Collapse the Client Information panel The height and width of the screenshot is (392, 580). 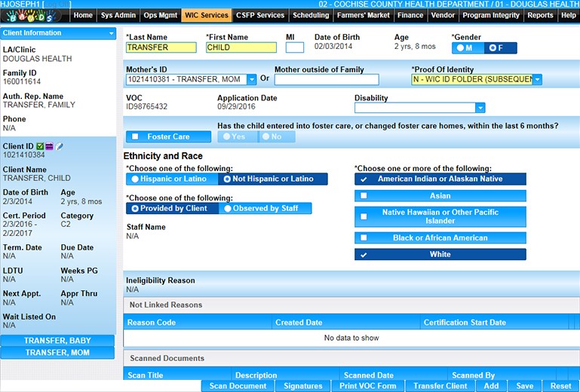(111, 33)
